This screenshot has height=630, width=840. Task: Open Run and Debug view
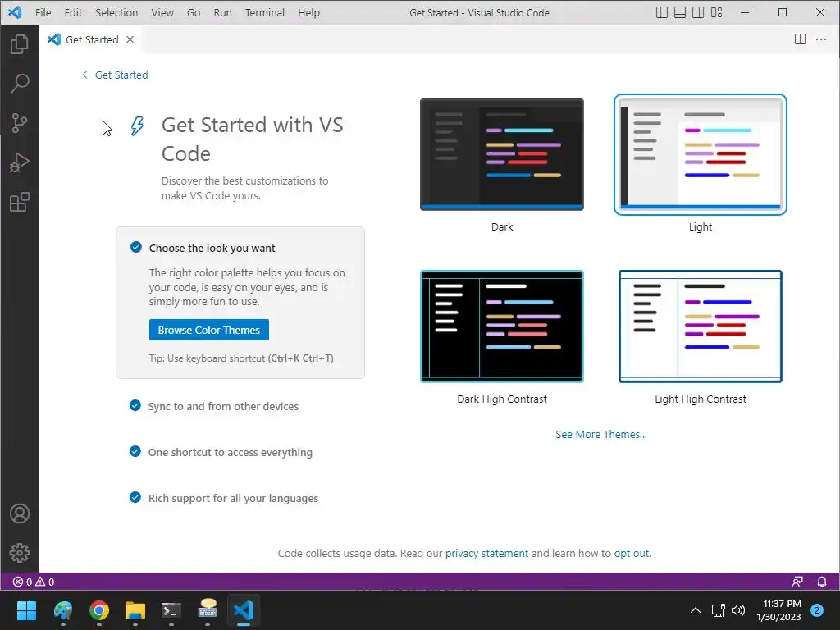20,162
